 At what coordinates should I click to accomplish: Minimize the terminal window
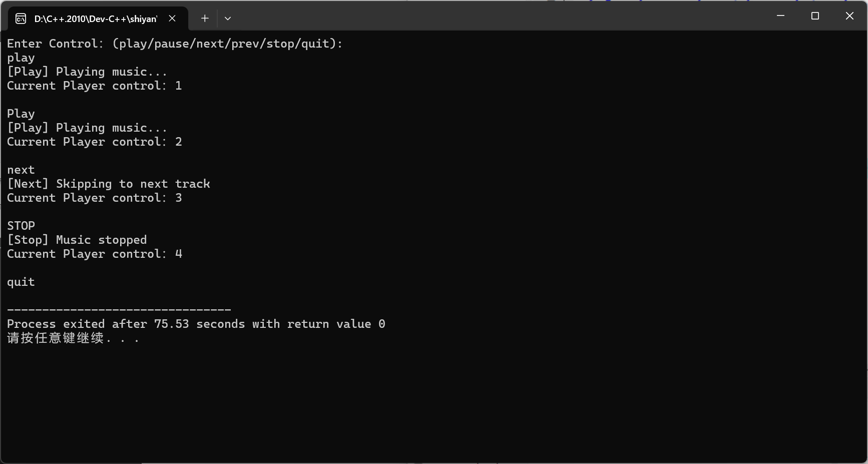pyautogui.click(x=780, y=16)
